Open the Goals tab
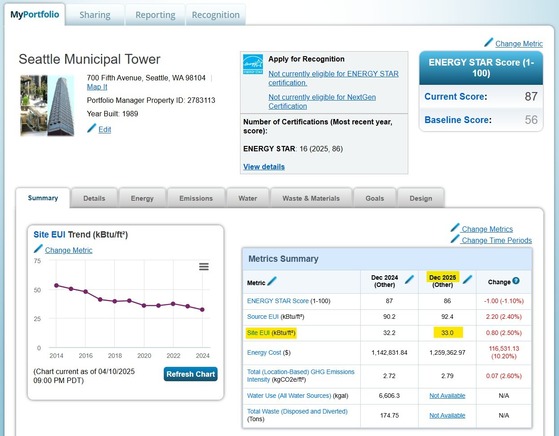 click(375, 198)
